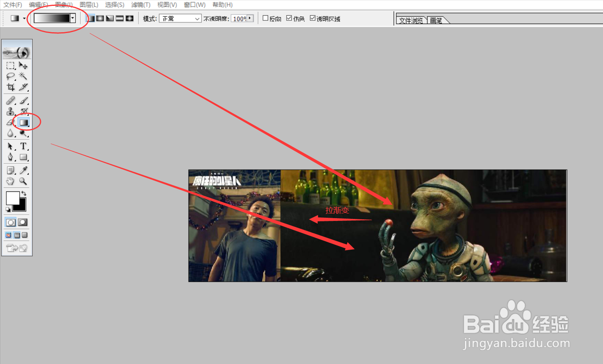Click the gradient tool preset icon in options bar
603x364 pixels.
click(x=15, y=18)
